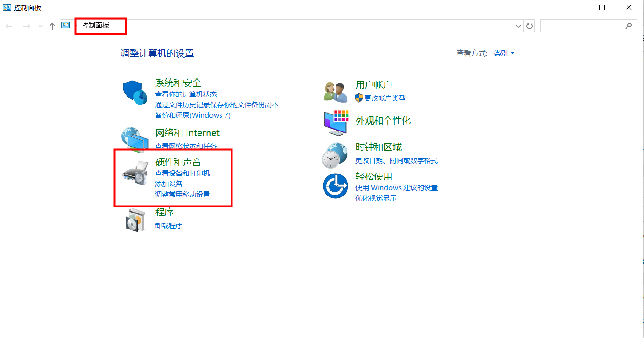Open Appearance and Personalization monitor icon
The height and width of the screenshot is (338, 644).
(336, 122)
